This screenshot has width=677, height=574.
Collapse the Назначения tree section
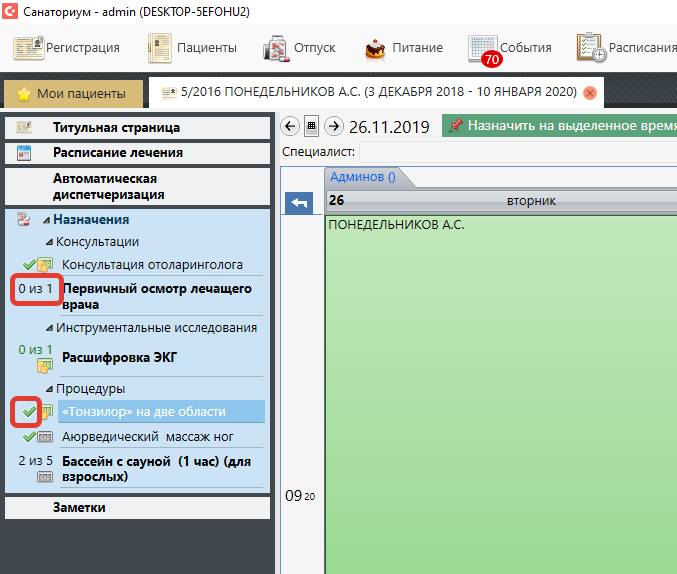(46, 220)
